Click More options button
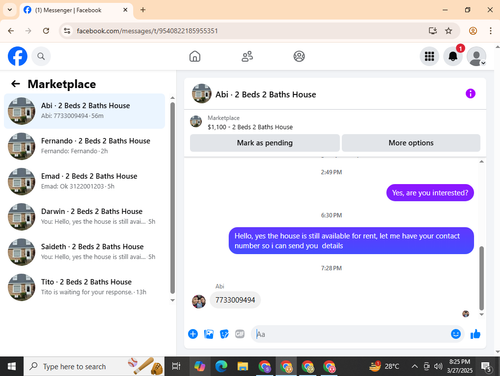 [x=411, y=143]
